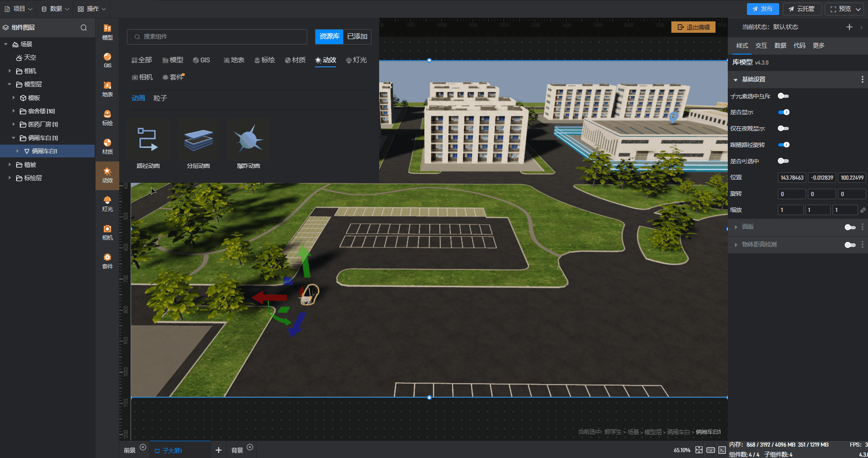Select the 灯光 lighting icon in sidebar

[107, 203]
